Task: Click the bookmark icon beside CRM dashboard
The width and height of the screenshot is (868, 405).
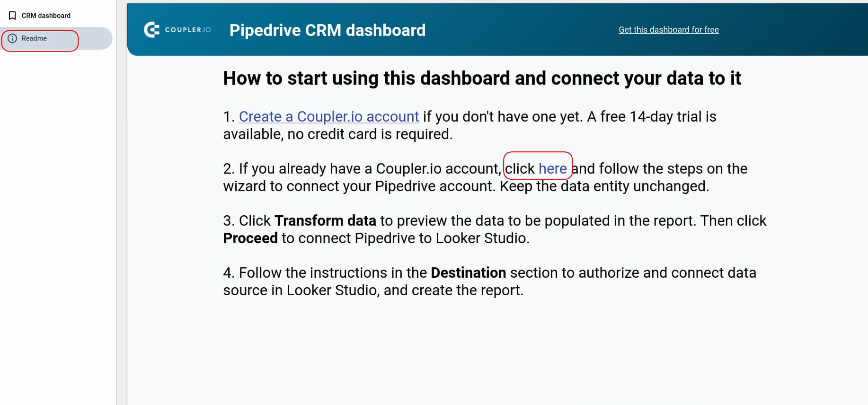Action: (13, 16)
